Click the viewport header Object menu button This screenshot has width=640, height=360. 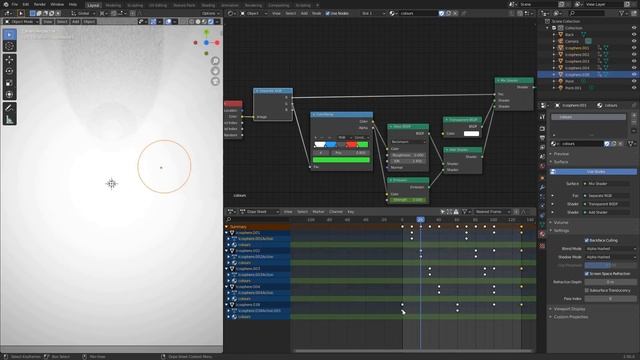pos(89,21)
